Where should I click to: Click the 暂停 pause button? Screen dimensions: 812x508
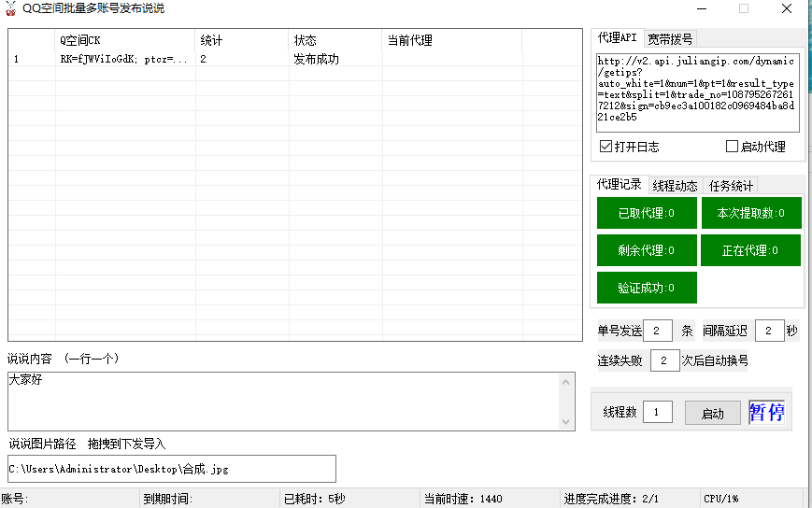pyautogui.click(x=766, y=412)
